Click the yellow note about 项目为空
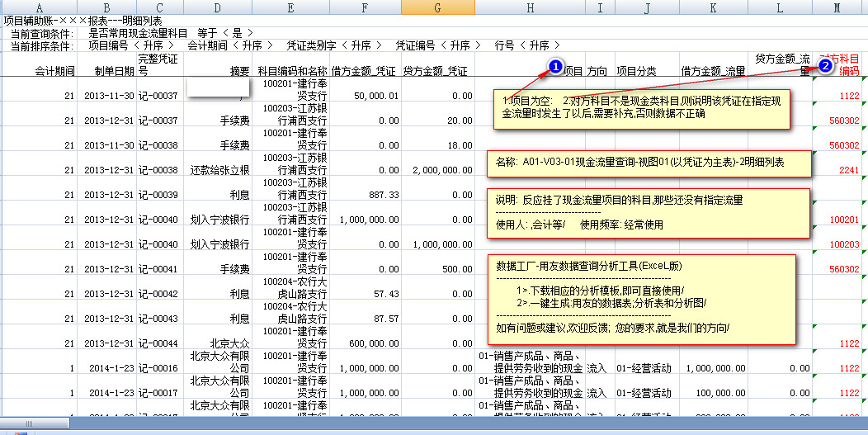Image resolution: width=868 pixels, height=435 pixels. [645, 108]
